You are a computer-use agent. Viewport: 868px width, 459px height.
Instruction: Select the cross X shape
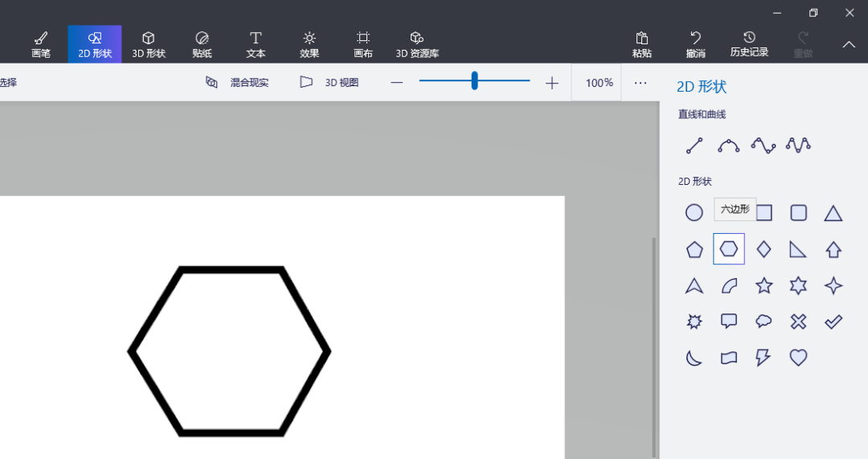click(798, 322)
